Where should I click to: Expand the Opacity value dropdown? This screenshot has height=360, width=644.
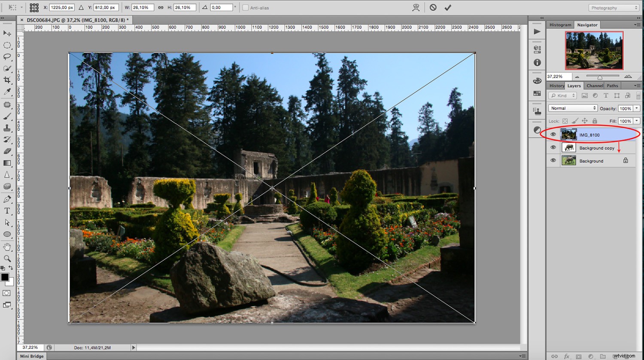[637, 108]
